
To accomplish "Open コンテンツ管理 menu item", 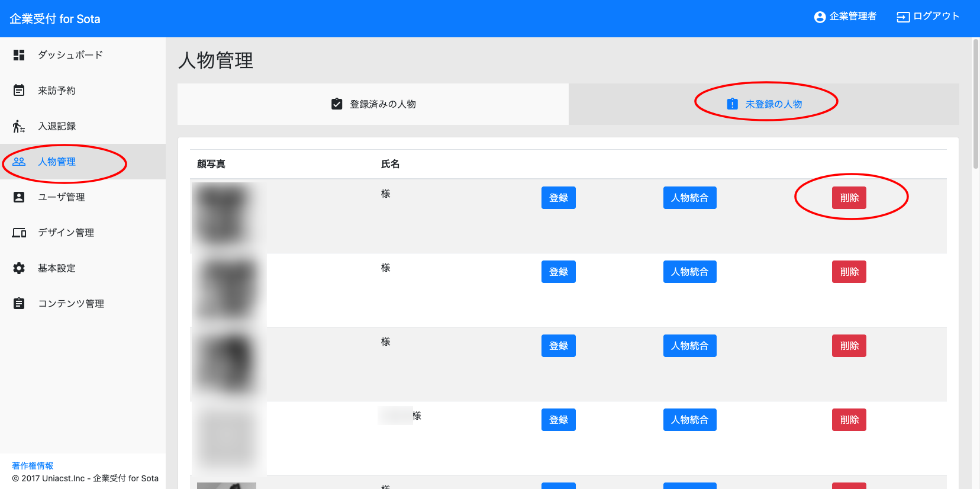I will (x=83, y=304).
